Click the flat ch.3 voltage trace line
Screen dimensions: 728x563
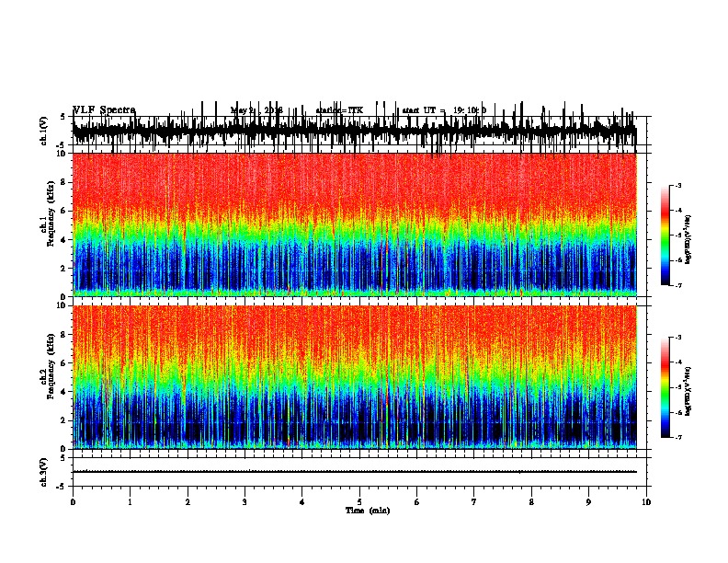tap(355, 472)
